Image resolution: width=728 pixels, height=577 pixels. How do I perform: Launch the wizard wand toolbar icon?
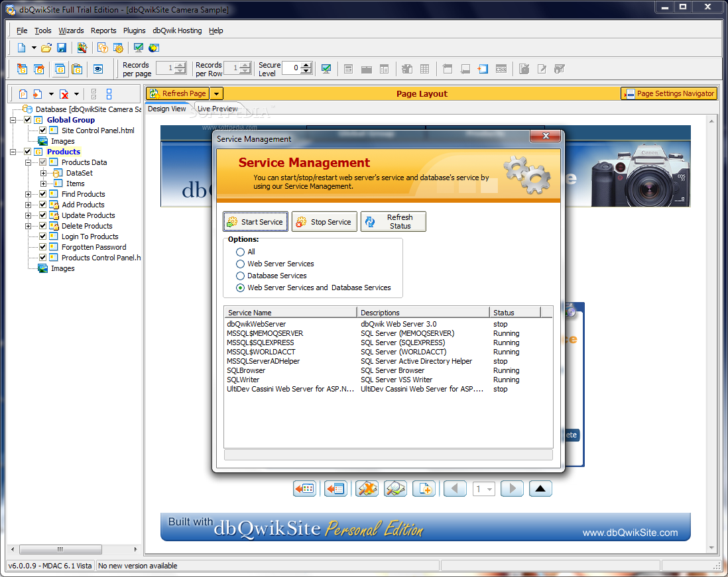tap(82, 48)
